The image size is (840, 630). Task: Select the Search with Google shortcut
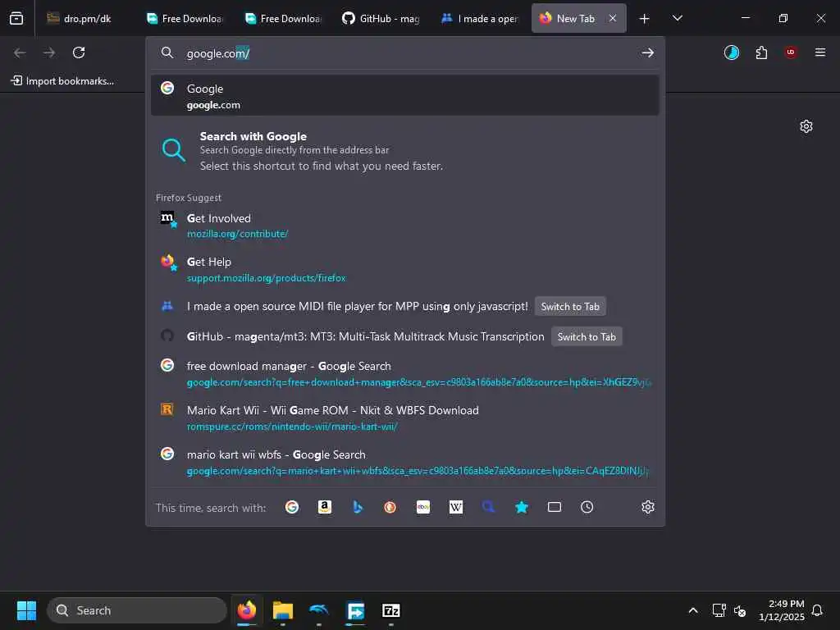coord(404,151)
